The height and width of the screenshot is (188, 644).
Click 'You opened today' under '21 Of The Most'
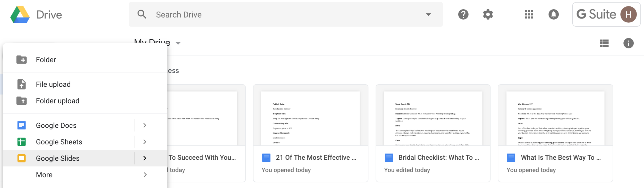286,170
